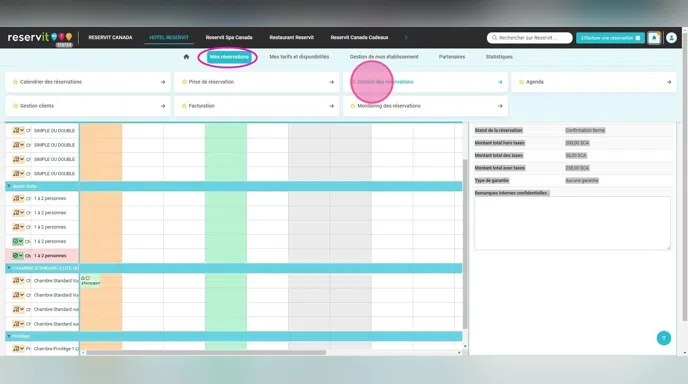Click the 'Statut de la réservation' label
The image size is (688, 384).
pos(498,130)
